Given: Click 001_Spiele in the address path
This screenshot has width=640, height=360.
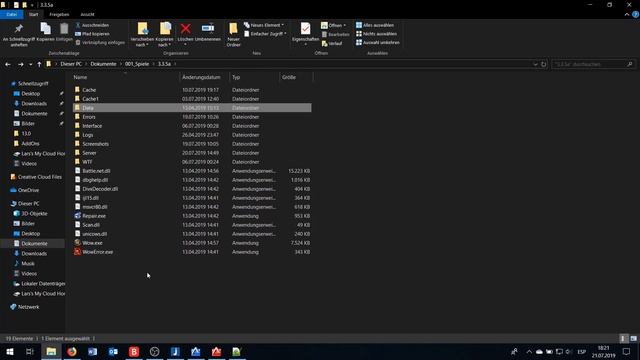Looking at the screenshot, I should tap(137, 64).
